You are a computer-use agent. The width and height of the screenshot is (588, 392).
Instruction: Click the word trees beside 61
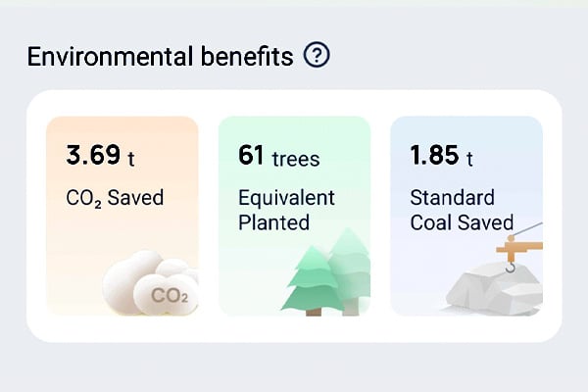[x=296, y=159]
